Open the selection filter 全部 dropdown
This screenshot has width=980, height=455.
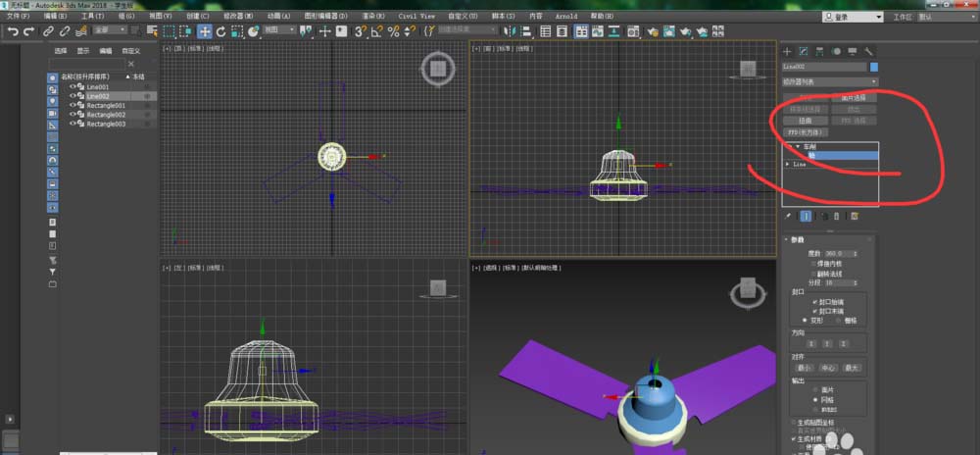(109, 31)
